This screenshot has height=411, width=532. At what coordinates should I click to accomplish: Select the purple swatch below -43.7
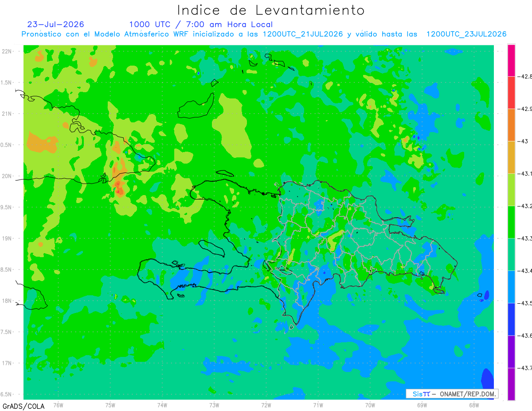pos(511,384)
